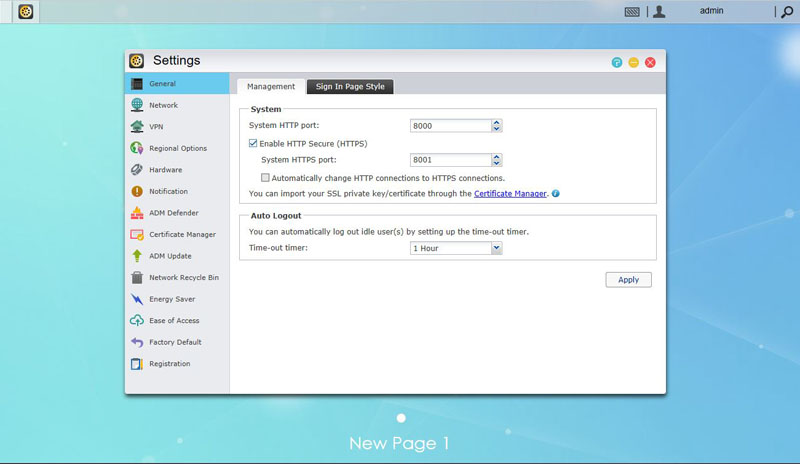Select the Network Recycle Bin icon
The image size is (800, 464).
[x=137, y=278]
